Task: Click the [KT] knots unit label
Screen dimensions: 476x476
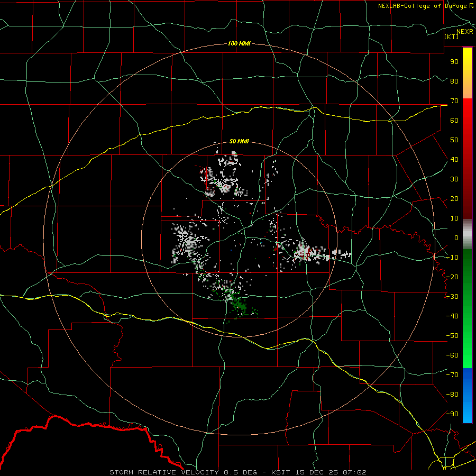Action: pyautogui.click(x=452, y=36)
